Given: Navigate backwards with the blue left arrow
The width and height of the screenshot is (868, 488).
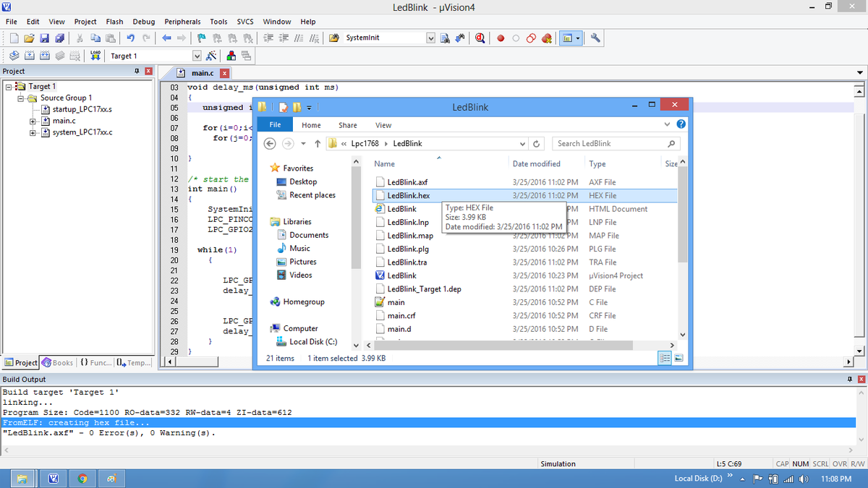Looking at the screenshot, I should tap(166, 38).
